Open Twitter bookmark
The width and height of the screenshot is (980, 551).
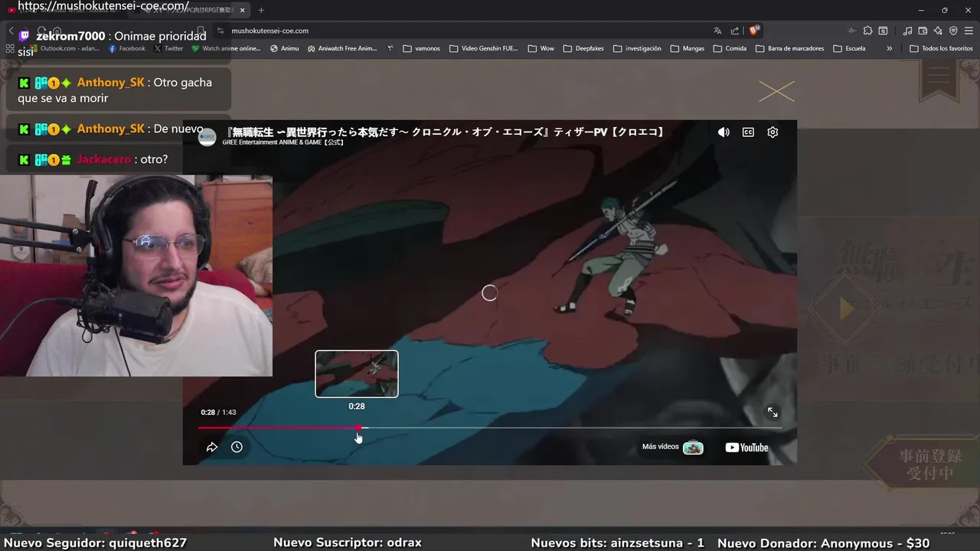tap(168, 48)
